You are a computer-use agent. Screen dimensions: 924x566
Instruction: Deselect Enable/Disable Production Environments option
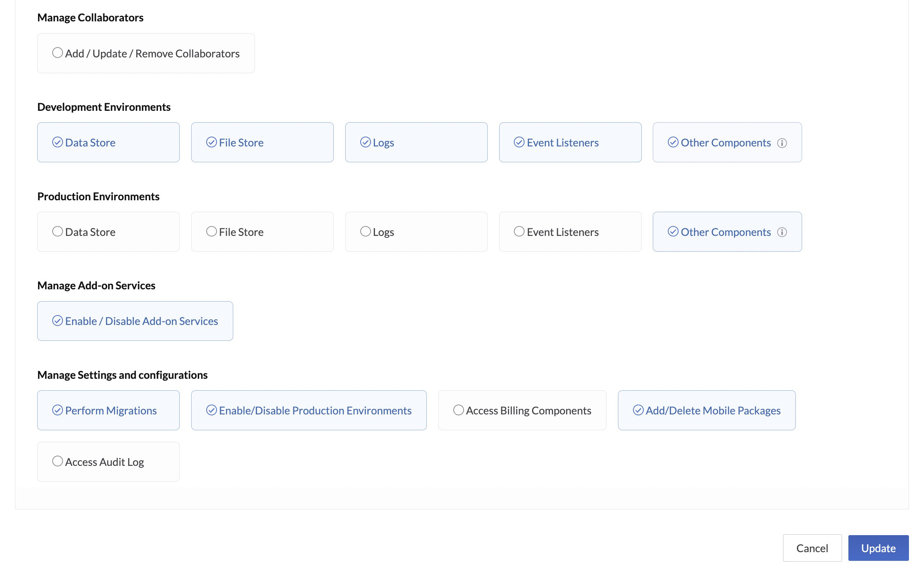coord(211,410)
